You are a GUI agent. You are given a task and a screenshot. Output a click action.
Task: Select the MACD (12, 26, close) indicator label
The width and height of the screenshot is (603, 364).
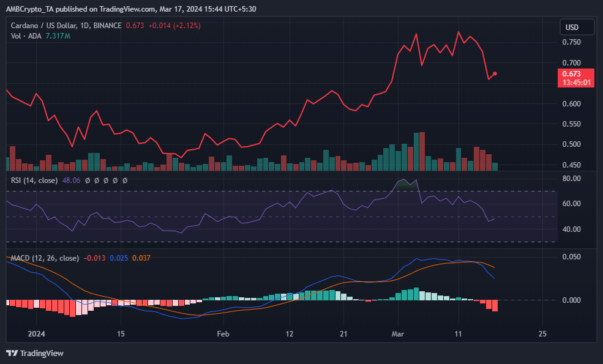click(x=43, y=258)
